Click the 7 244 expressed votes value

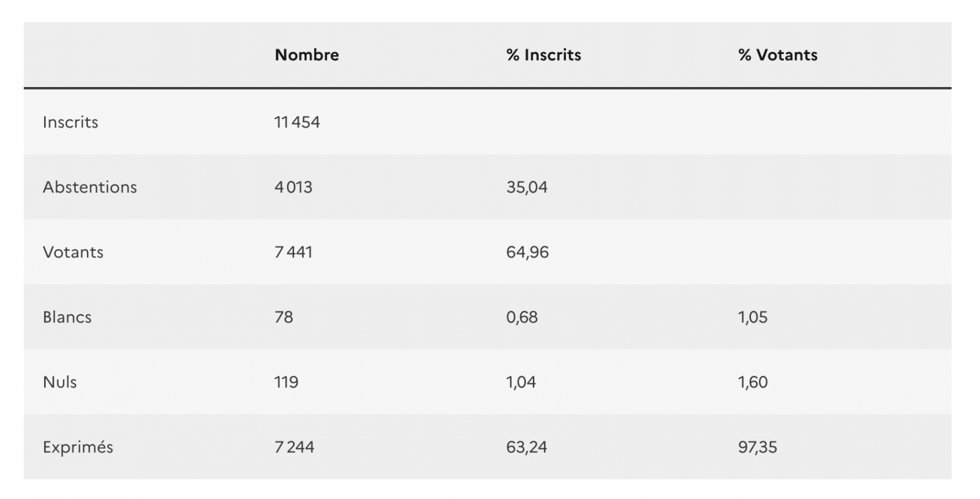pos(295,447)
